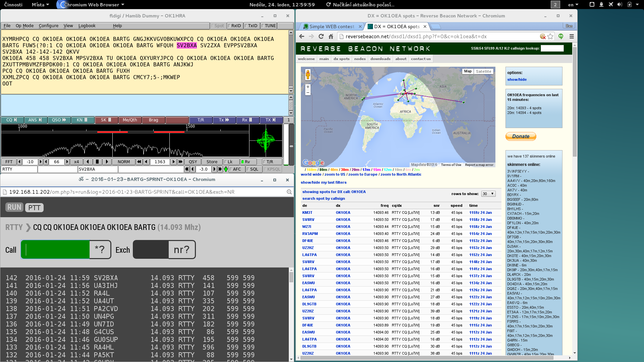Reload the reversebeacon.net page
The image size is (644, 362).
[x=321, y=37]
